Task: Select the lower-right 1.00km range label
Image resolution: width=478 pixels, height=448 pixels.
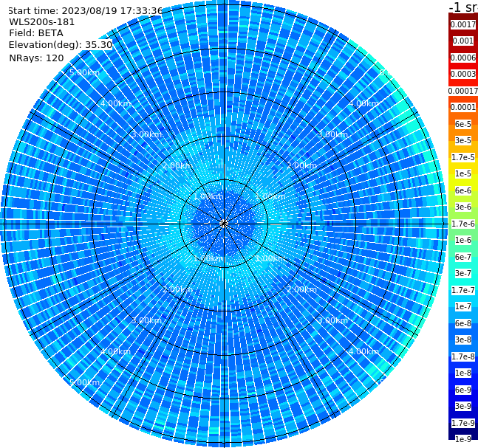Action: point(270,258)
